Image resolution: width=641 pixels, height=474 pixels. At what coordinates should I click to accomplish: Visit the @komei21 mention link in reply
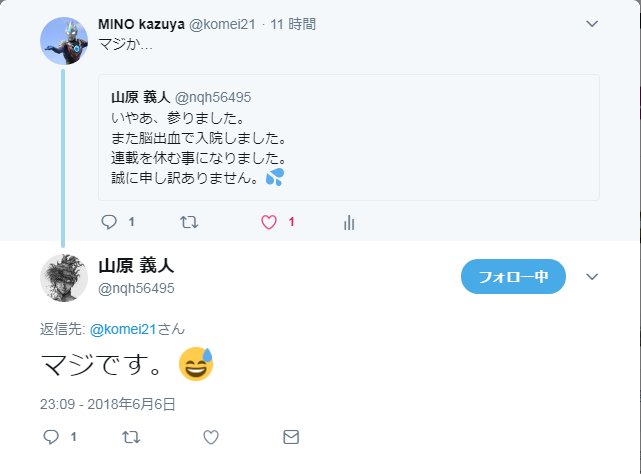tap(124, 328)
